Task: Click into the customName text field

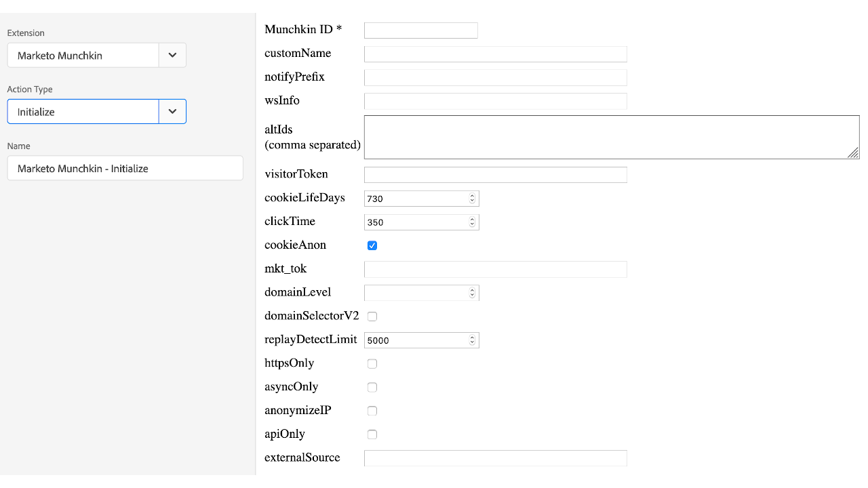Action: [496, 54]
